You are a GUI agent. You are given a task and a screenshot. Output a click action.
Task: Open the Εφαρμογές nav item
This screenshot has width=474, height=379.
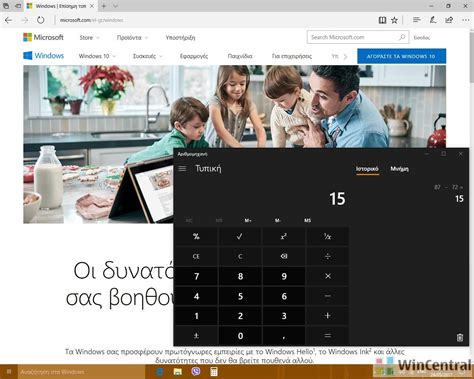tap(194, 56)
